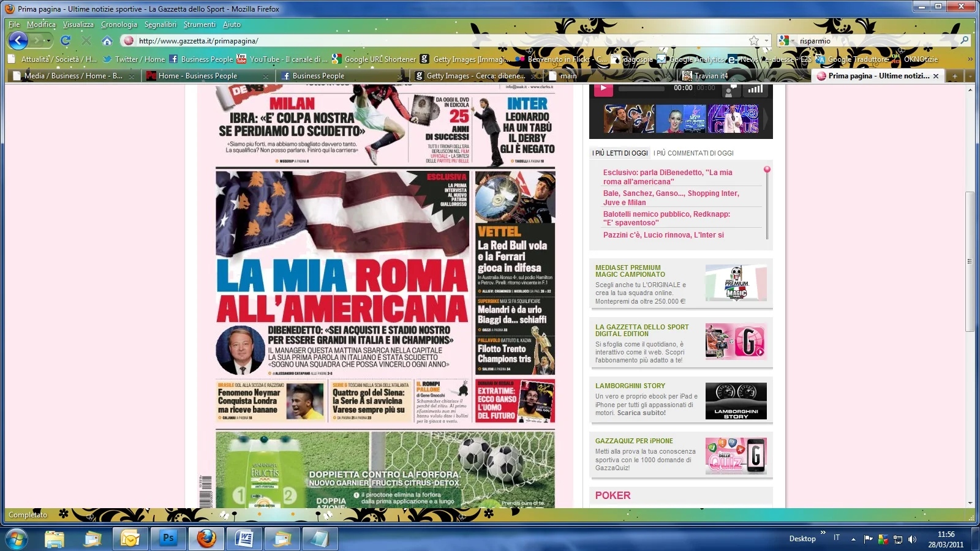
Task: Open Balotelli nemico pubblico article link
Action: pos(666,219)
